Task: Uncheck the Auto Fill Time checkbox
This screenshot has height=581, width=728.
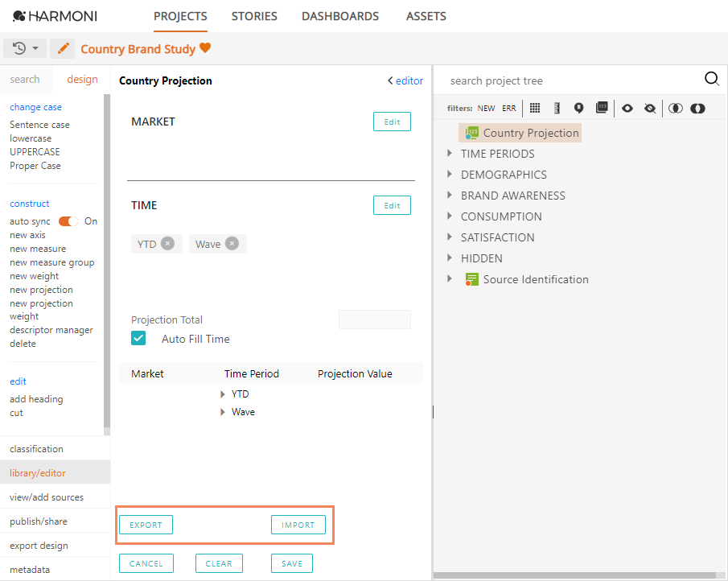Action: point(138,338)
